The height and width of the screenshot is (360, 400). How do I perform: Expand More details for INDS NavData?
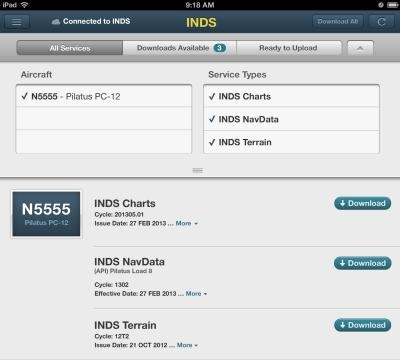click(196, 294)
